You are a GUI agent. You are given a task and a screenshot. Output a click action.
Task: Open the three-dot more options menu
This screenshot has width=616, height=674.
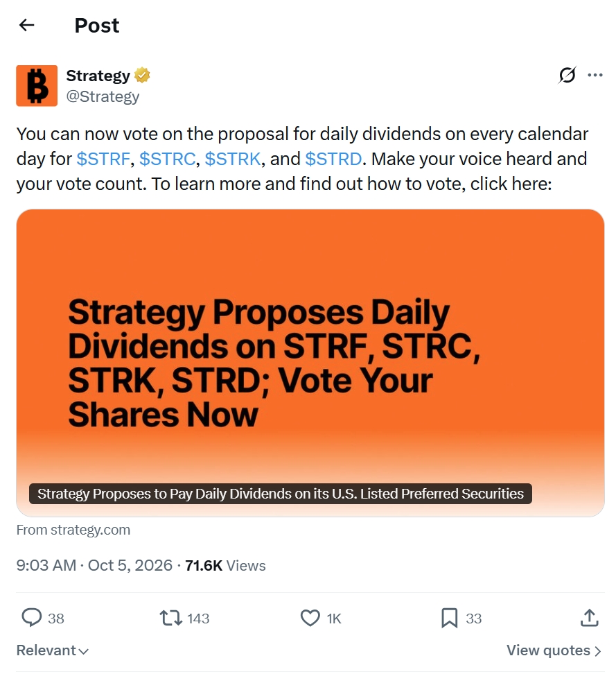coord(595,75)
